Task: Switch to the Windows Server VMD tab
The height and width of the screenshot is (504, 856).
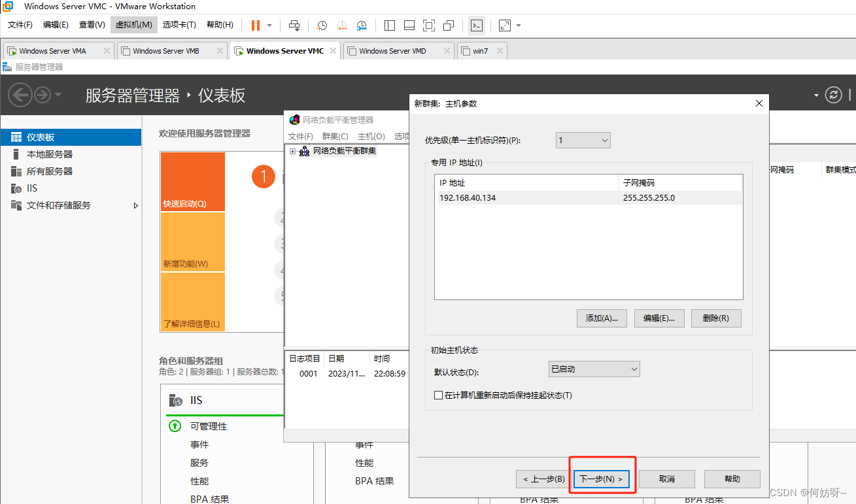Action: [392, 51]
